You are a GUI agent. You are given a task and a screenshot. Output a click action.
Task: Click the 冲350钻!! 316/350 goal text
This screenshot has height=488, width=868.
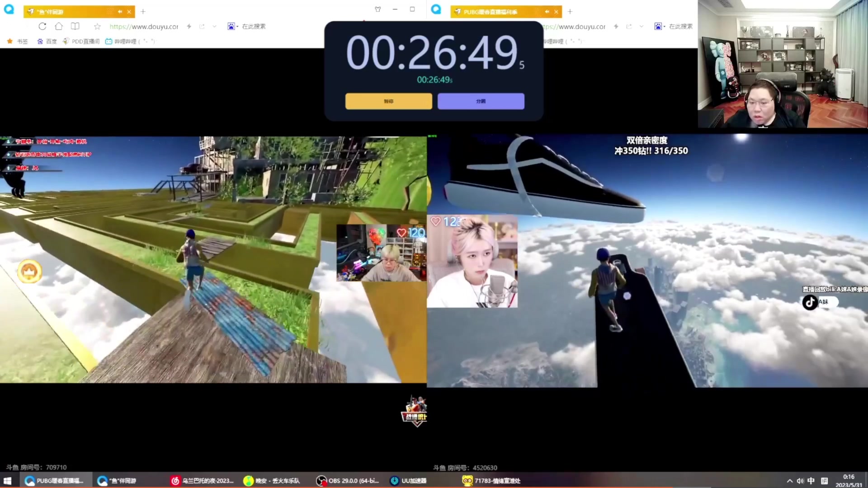click(651, 151)
